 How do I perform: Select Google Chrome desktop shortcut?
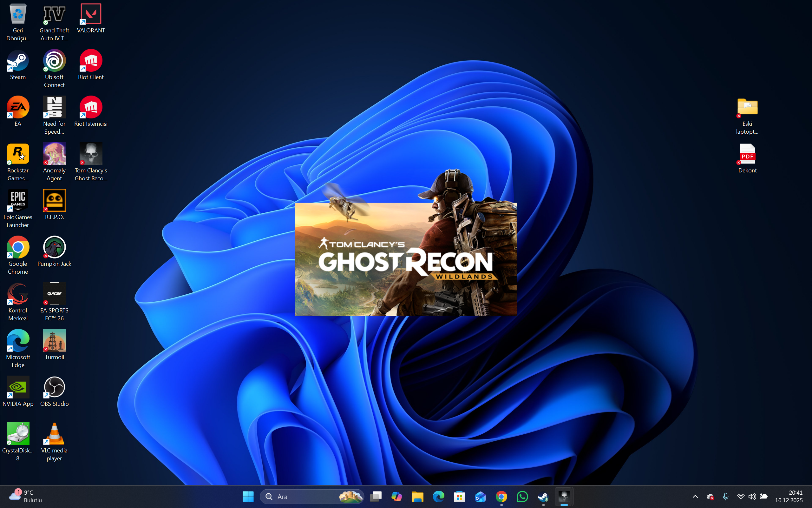[18, 256]
